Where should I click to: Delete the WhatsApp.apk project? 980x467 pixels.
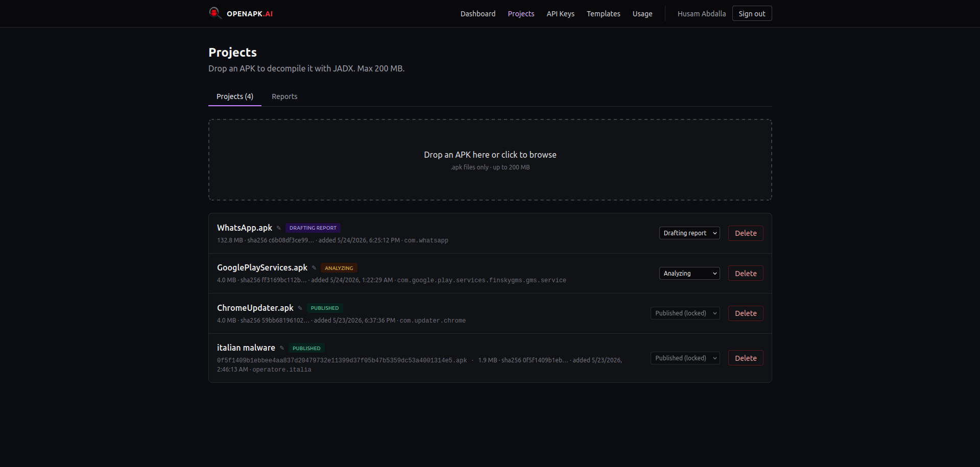coord(746,233)
